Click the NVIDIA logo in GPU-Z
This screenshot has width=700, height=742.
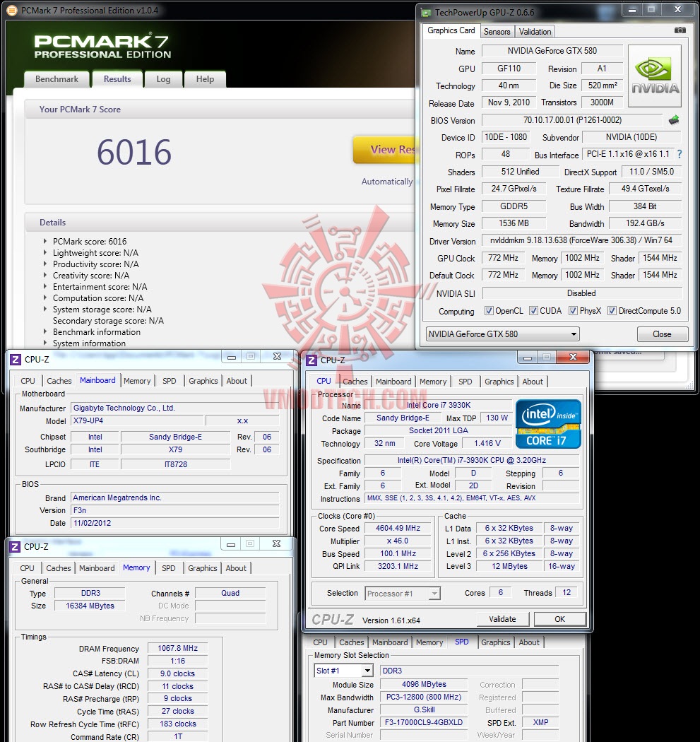[x=655, y=76]
